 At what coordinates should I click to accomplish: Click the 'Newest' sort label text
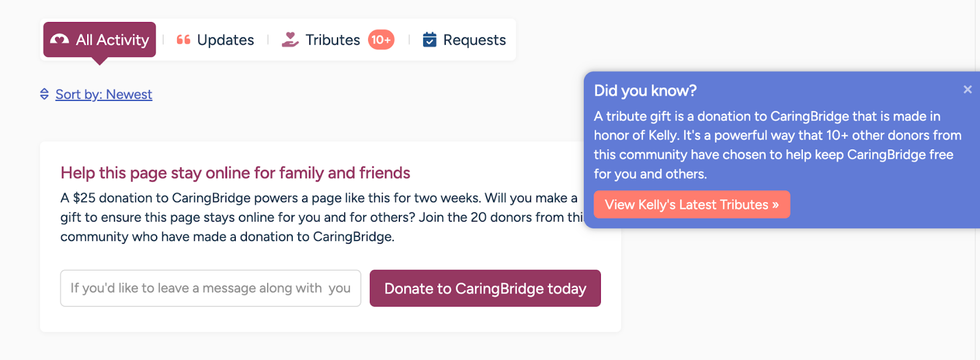coord(129,94)
